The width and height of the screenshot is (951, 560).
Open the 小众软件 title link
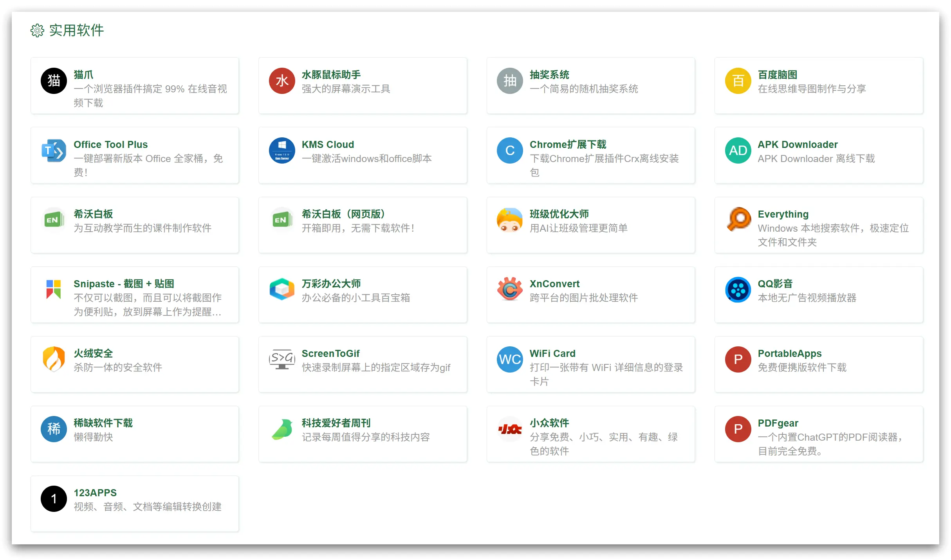[x=549, y=423]
